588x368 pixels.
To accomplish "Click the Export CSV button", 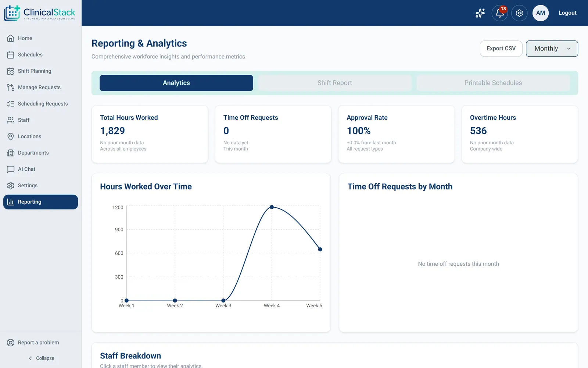I will tap(501, 49).
